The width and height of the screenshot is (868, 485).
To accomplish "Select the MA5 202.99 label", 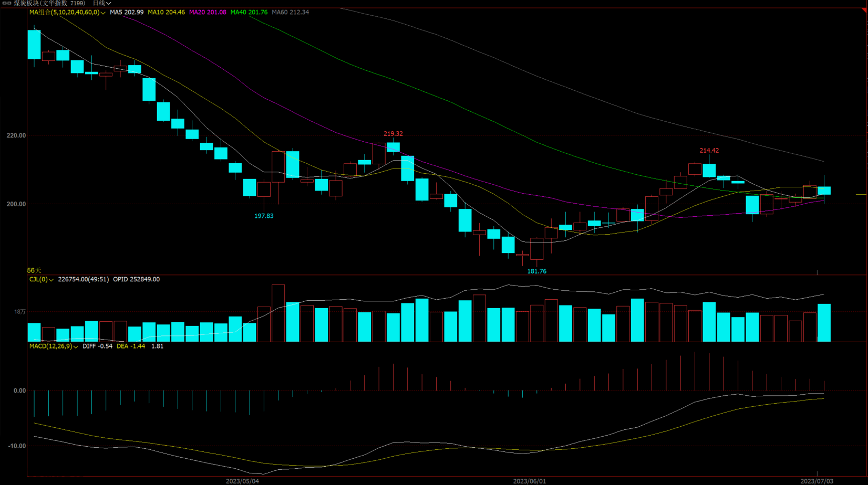I will point(127,12).
